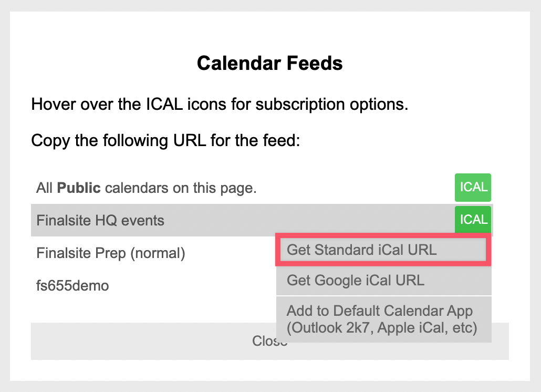Click ICAL icon for All Public calendars
The height and width of the screenshot is (392, 541).
click(x=473, y=188)
